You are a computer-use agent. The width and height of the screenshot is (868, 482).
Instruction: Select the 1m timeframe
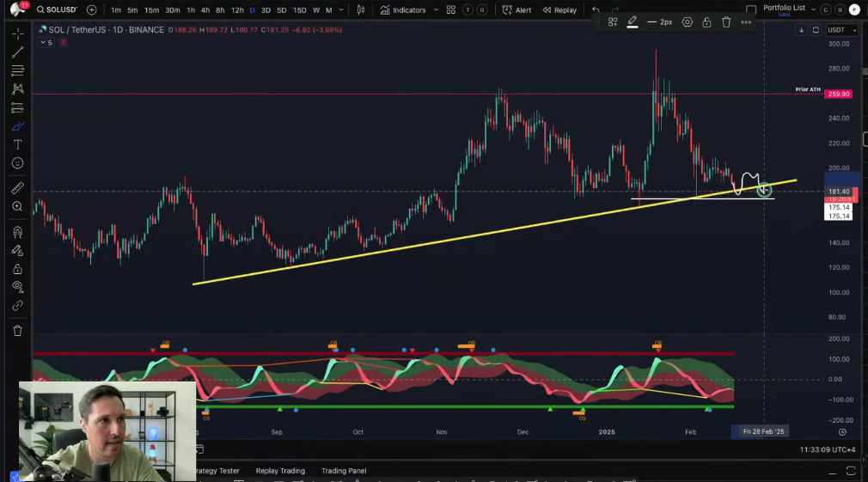pos(116,10)
